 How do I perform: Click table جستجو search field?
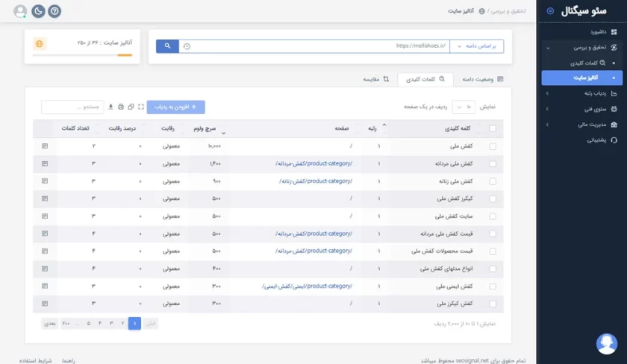coord(72,107)
